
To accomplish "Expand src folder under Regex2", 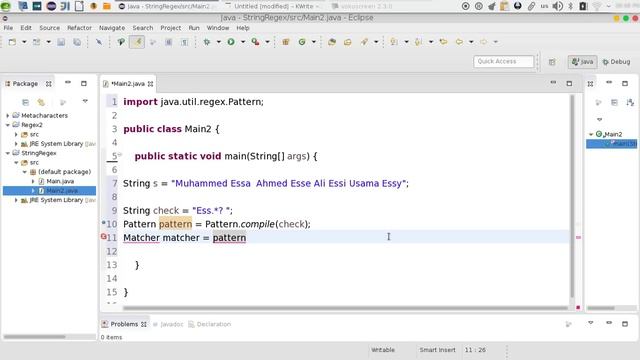I will pos(16,134).
